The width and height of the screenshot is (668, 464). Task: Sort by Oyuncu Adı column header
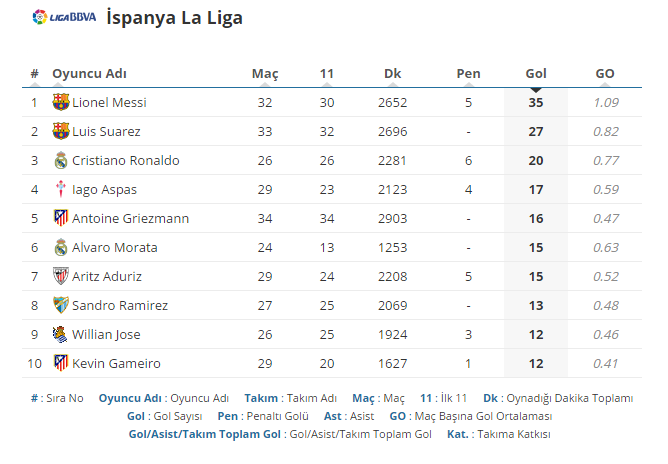[89, 74]
